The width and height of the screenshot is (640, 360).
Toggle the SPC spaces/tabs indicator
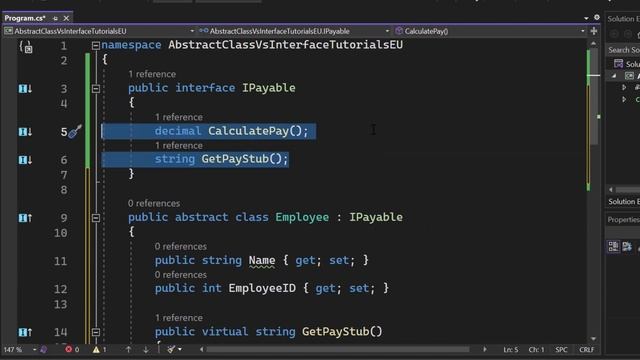coord(561,350)
